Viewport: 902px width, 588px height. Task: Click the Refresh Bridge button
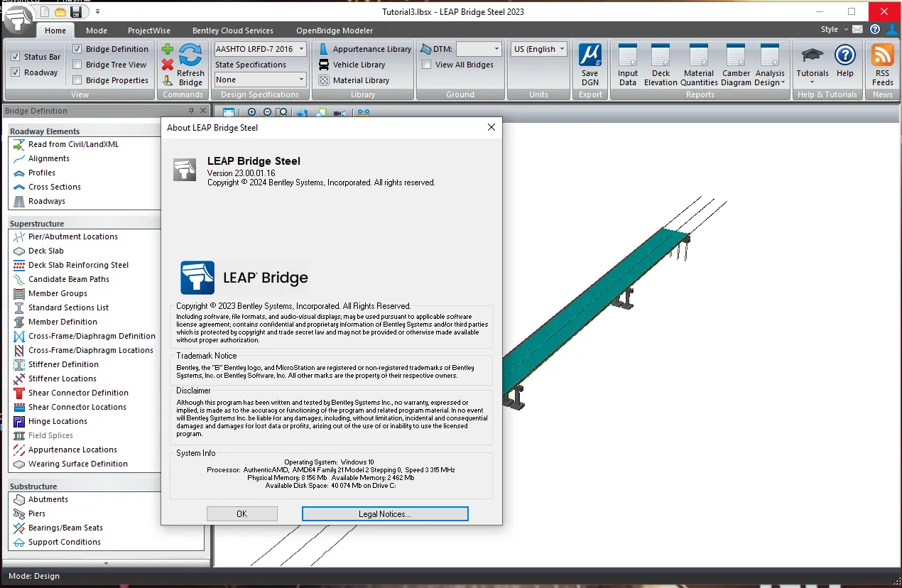coord(190,65)
